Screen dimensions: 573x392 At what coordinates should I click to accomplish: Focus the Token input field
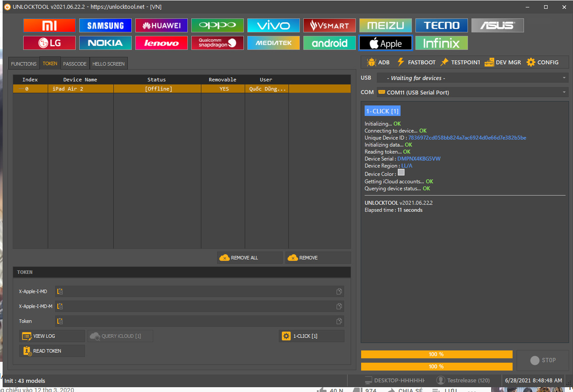tap(200, 321)
